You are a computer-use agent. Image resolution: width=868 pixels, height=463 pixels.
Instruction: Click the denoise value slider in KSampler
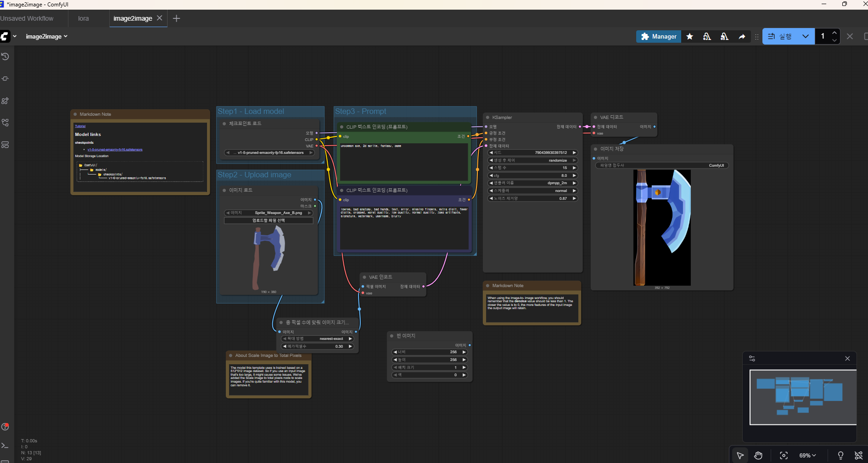point(532,198)
